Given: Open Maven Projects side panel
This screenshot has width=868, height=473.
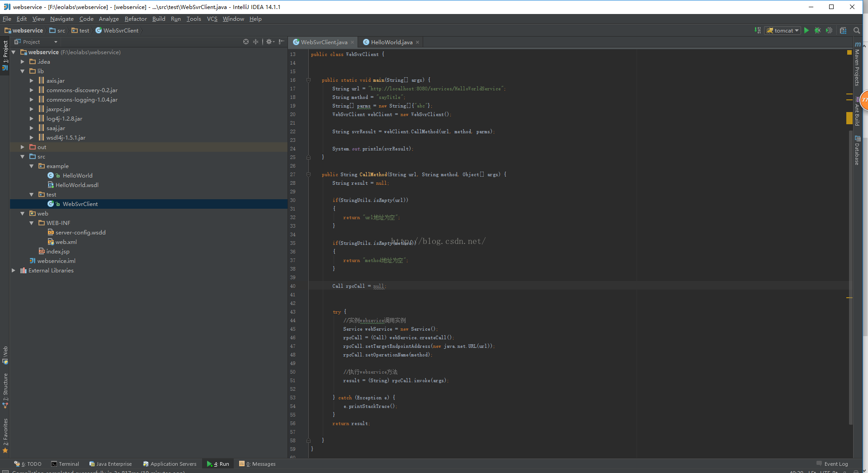Looking at the screenshot, I should click(857, 64).
